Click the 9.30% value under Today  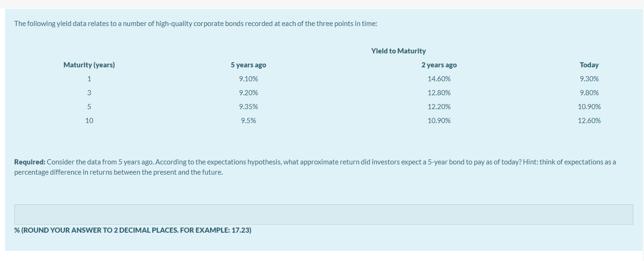click(589, 79)
